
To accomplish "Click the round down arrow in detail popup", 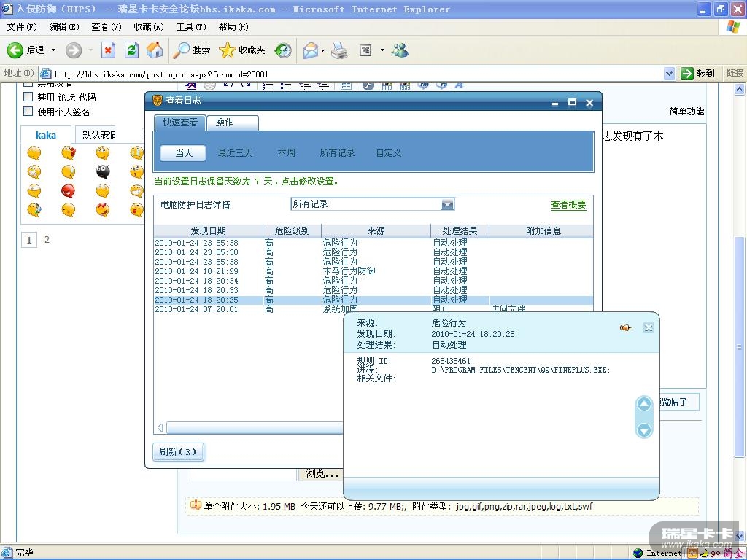I will pos(644,430).
